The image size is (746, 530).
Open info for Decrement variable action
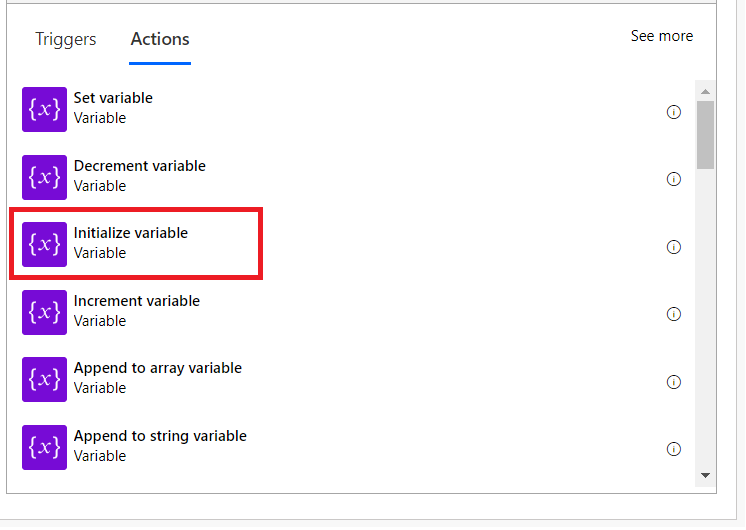673,179
